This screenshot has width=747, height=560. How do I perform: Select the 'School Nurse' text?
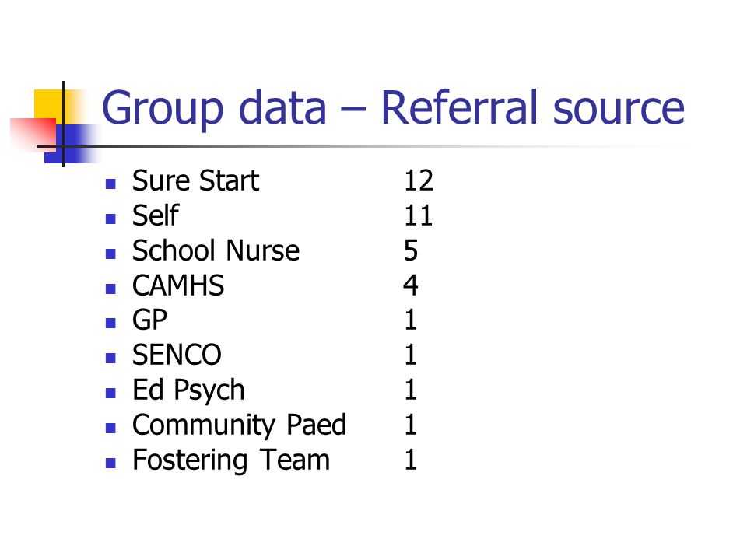[216, 250]
